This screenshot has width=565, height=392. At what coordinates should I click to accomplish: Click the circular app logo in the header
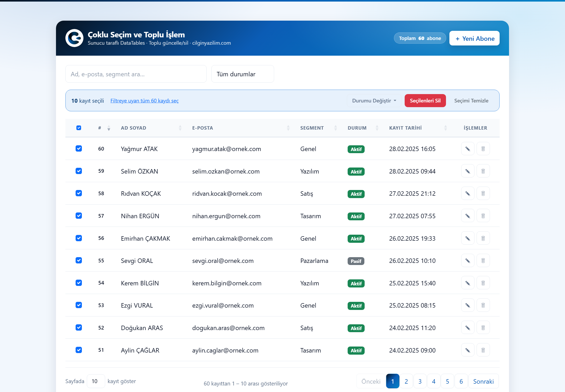tap(74, 38)
